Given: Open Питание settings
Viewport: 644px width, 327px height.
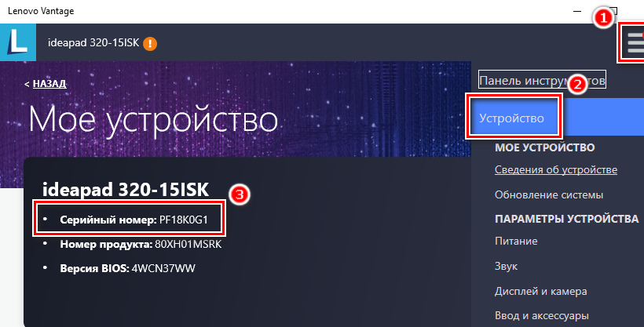Looking at the screenshot, I should [516, 241].
